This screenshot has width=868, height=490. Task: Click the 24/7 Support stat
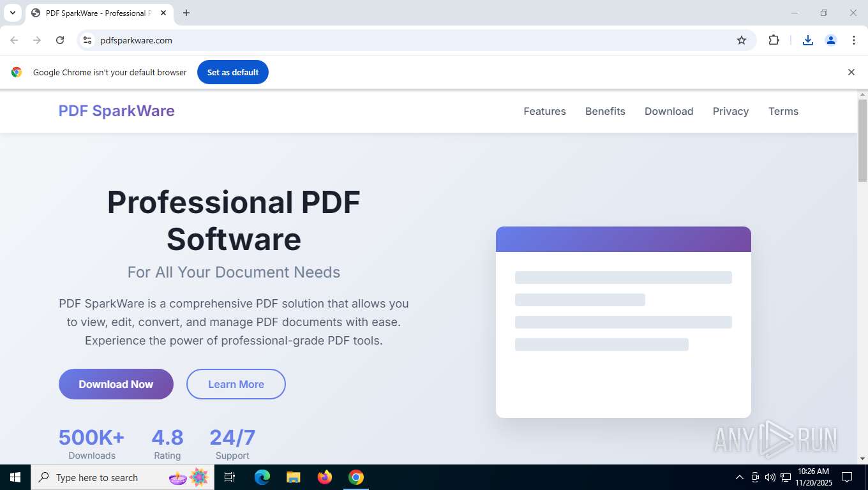[x=232, y=444]
